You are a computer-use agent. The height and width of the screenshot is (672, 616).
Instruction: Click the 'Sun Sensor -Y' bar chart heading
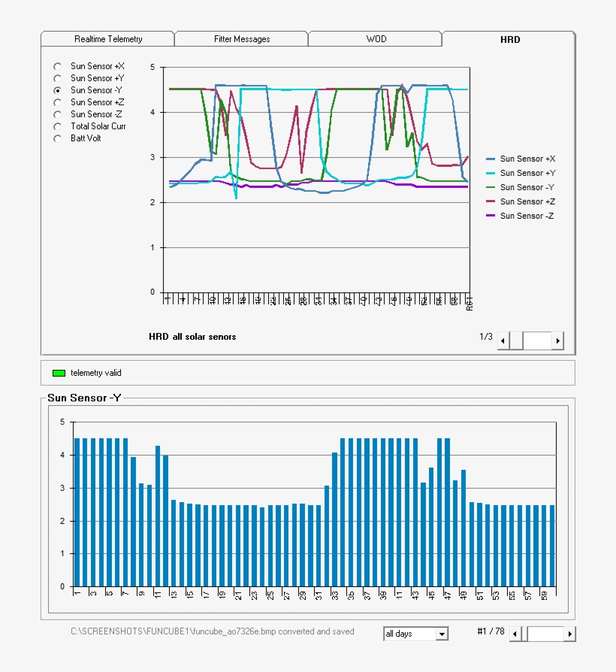click(84, 398)
